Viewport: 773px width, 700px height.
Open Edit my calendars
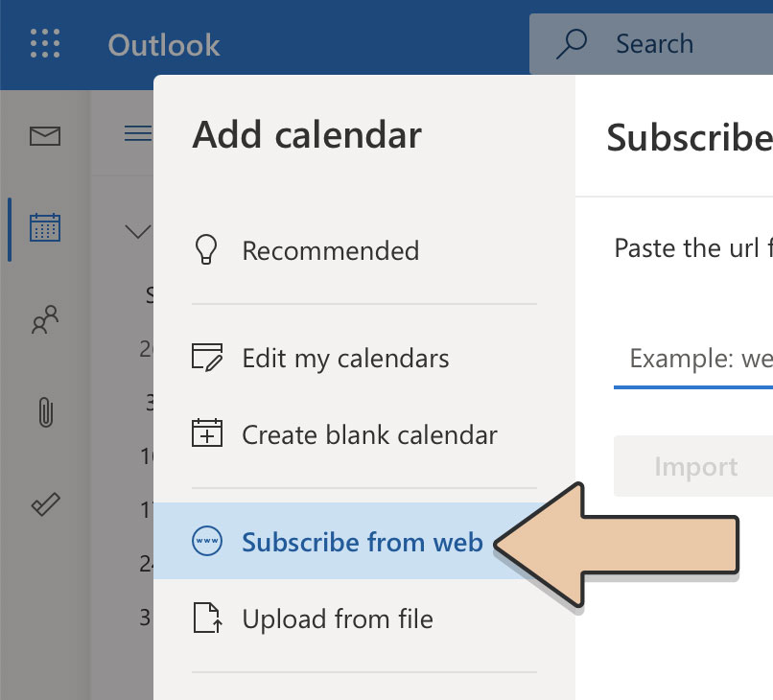coord(364,358)
